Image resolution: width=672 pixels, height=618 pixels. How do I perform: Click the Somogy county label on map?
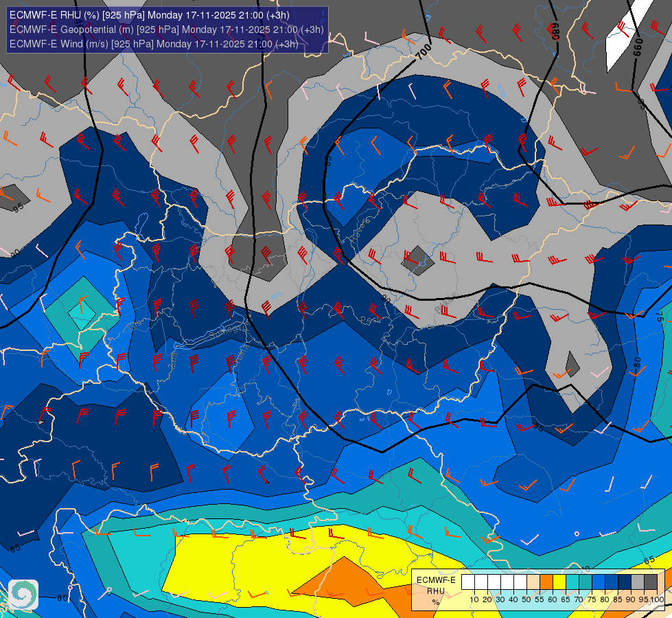pyautogui.click(x=228, y=332)
